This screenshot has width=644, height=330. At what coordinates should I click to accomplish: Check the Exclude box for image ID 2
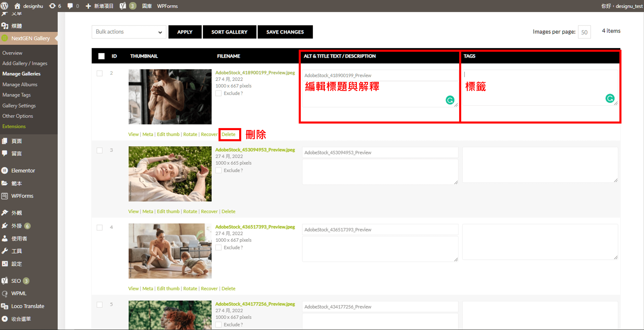pos(218,93)
